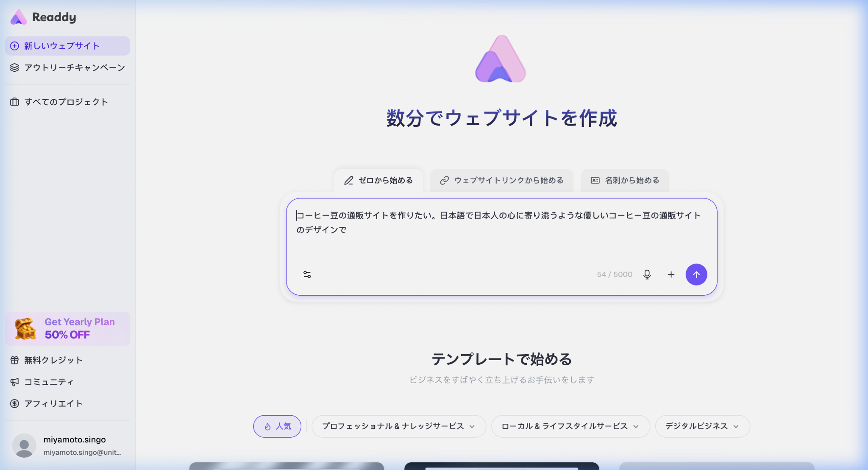Screen dimensions: 868x470
Task: Click the large Readdy logo above the headline
Action: coord(501,59)
